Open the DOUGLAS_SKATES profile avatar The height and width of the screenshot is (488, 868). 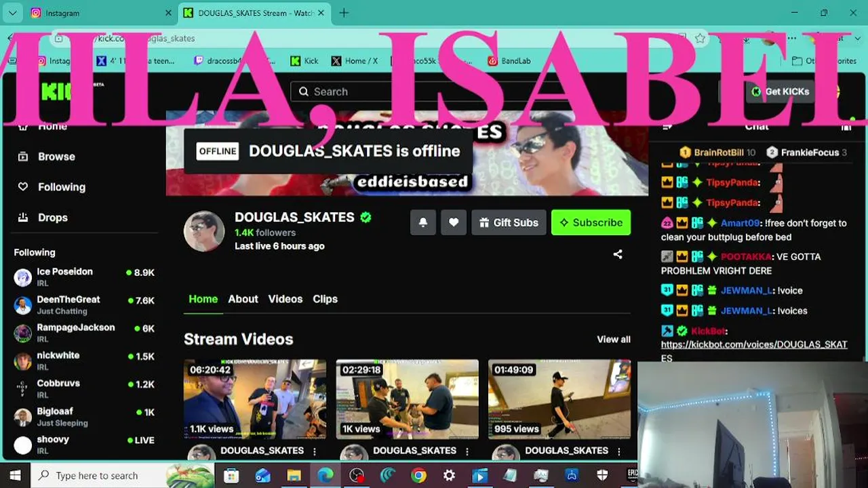[204, 231]
